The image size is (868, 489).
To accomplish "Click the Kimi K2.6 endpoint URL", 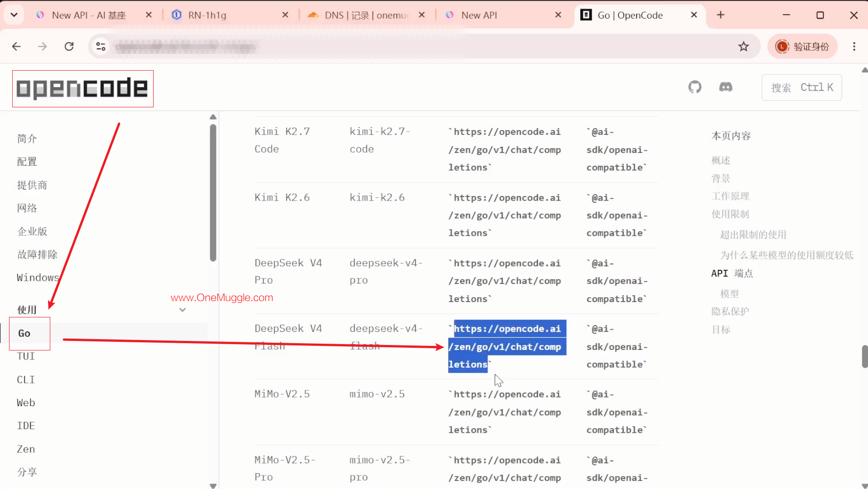I will [505, 215].
